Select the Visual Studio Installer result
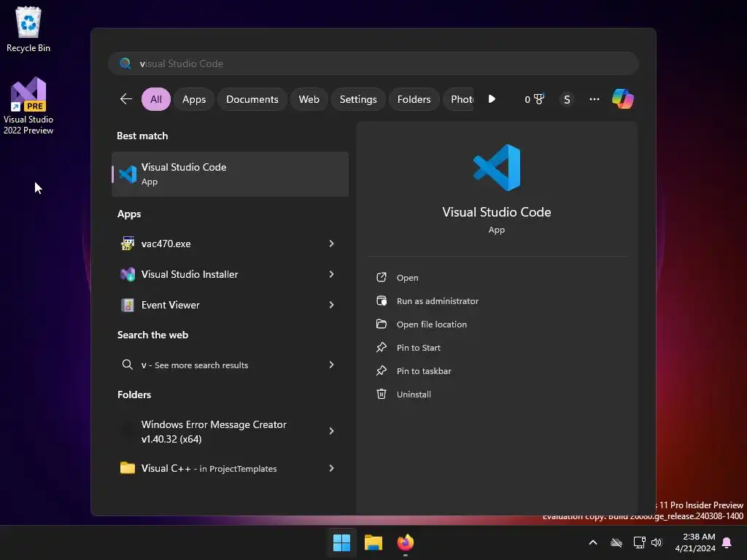Viewport: 747px width, 560px height. click(x=230, y=274)
